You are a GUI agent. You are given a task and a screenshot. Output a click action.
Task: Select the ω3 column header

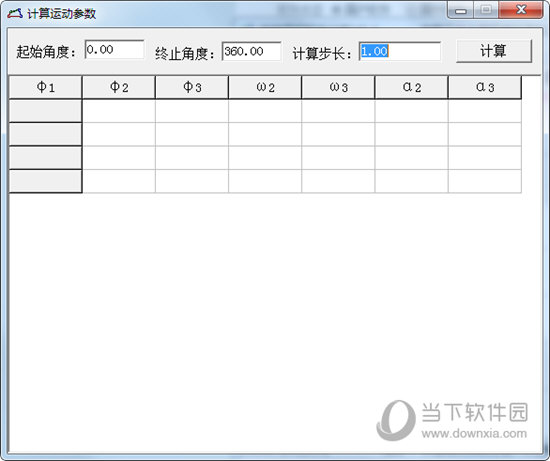click(338, 87)
